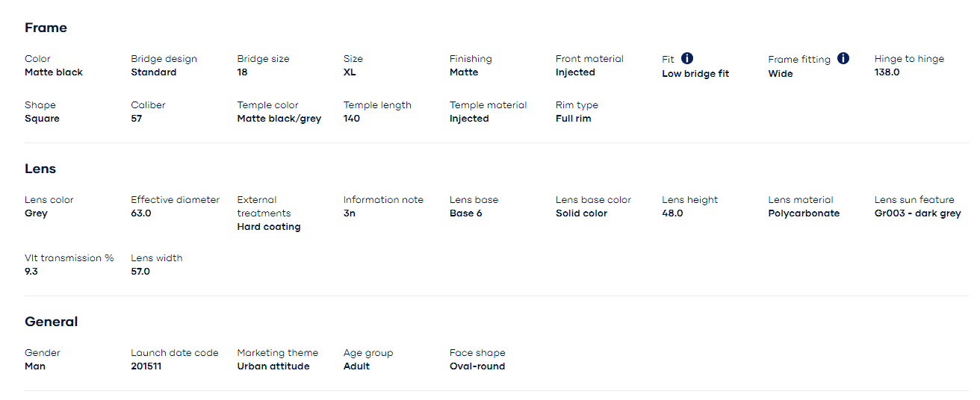Click the Wide frame fitting value

pyautogui.click(x=781, y=74)
